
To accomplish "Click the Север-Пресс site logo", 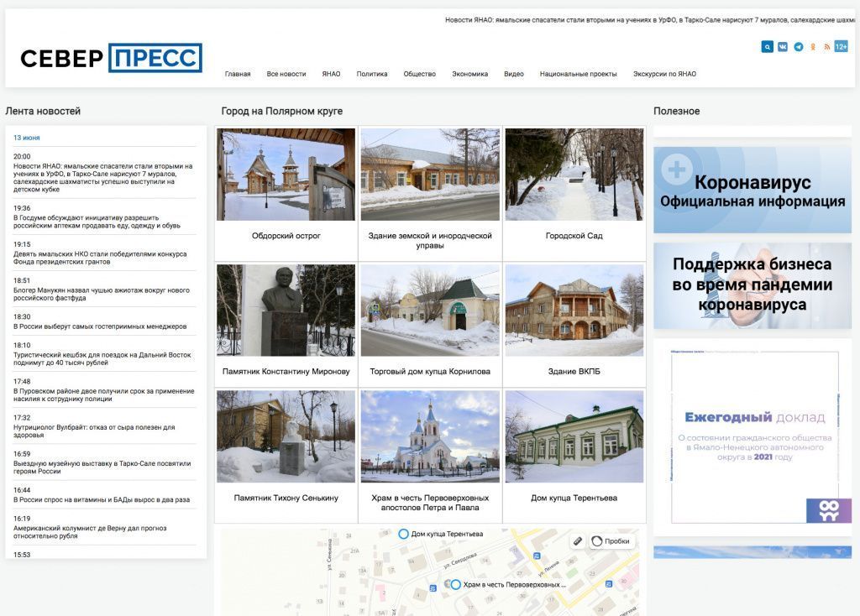I will (x=112, y=58).
